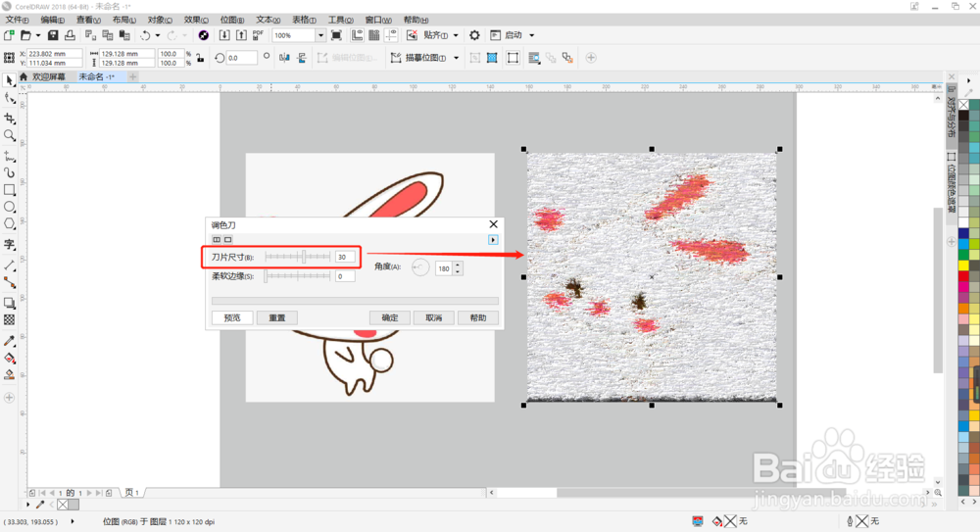Select the Shape edit tool

[x=10, y=99]
